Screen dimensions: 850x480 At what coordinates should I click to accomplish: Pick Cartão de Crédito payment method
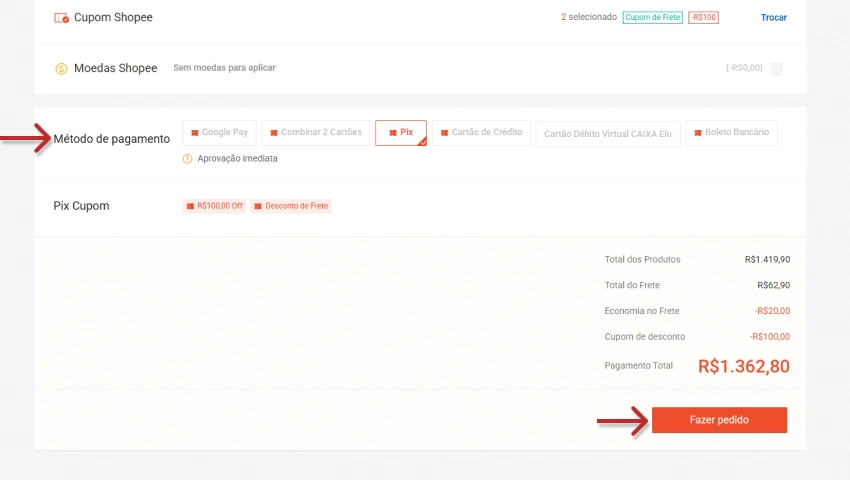[x=481, y=132]
